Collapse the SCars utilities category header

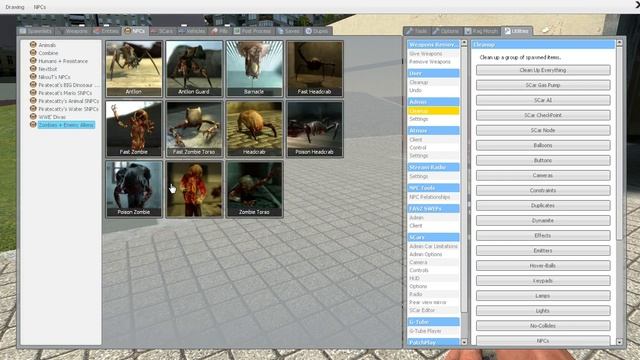[x=433, y=237]
